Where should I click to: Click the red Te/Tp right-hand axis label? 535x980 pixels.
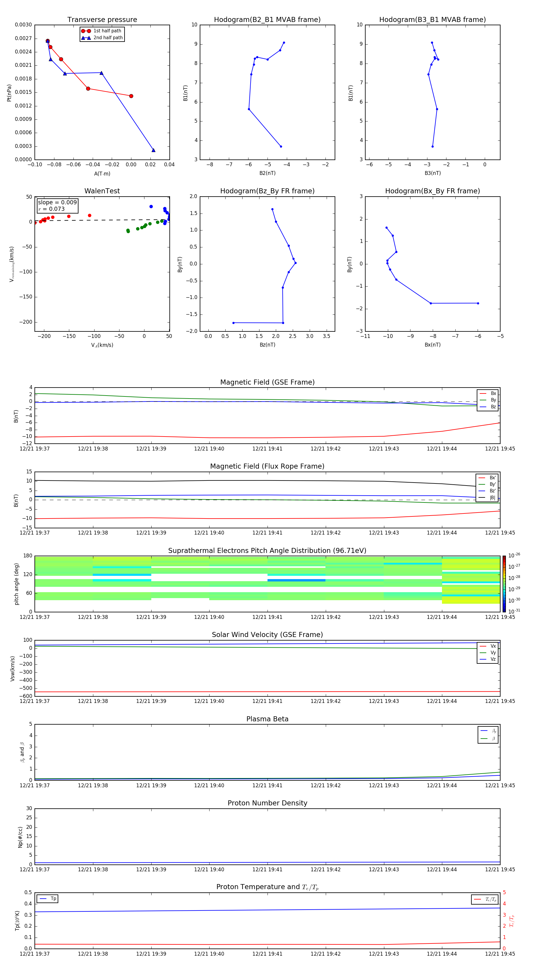512,921
